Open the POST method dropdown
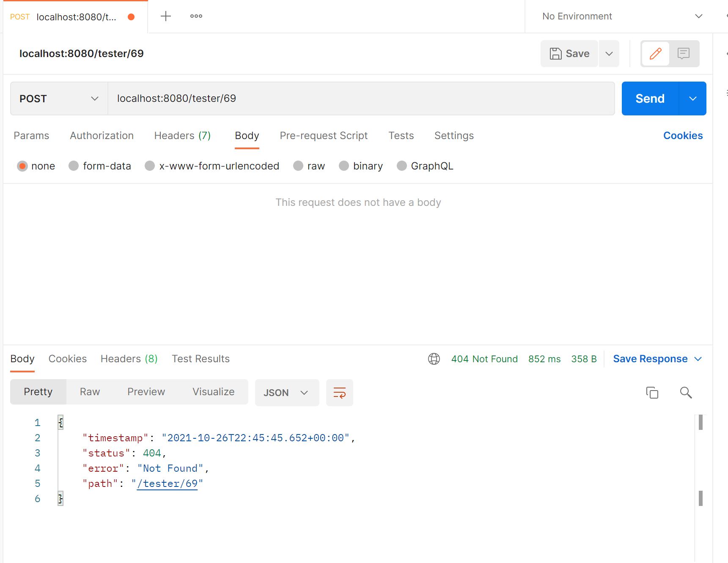Image resolution: width=728 pixels, height=563 pixels. tap(59, 98)
